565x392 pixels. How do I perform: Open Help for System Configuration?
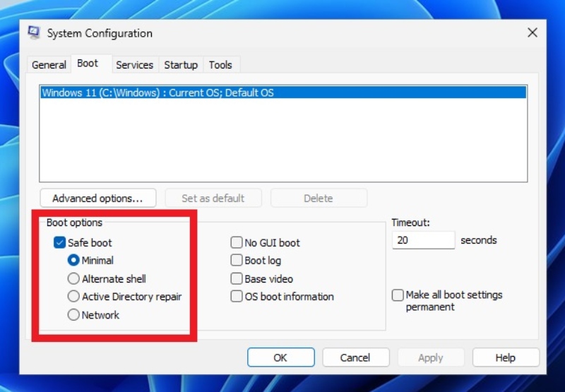coord(506,357)
